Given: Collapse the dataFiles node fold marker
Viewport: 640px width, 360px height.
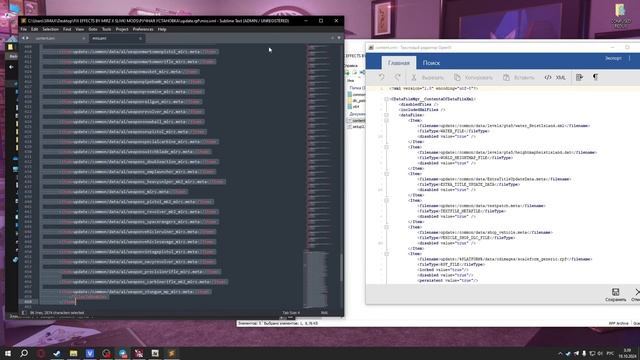Looking at the screenshot, I should click(x=386, y=115).
